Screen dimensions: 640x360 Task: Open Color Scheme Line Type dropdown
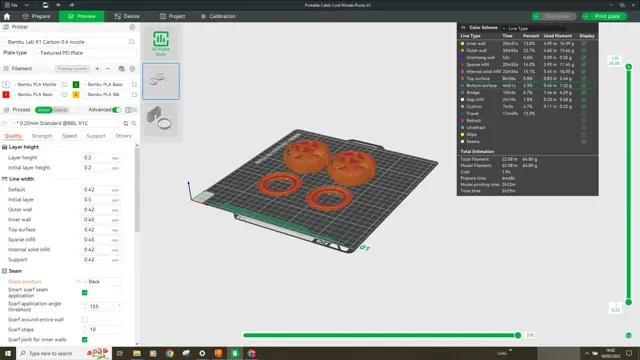533,28
